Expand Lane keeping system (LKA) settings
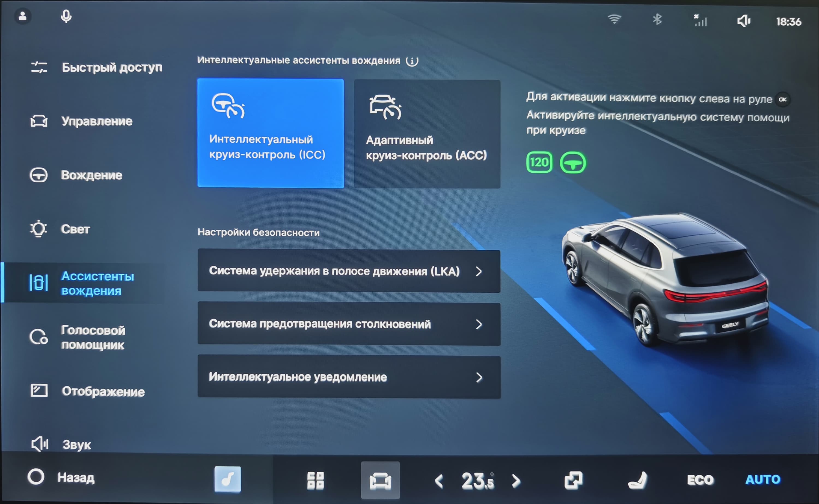 [x=349, y=271]
